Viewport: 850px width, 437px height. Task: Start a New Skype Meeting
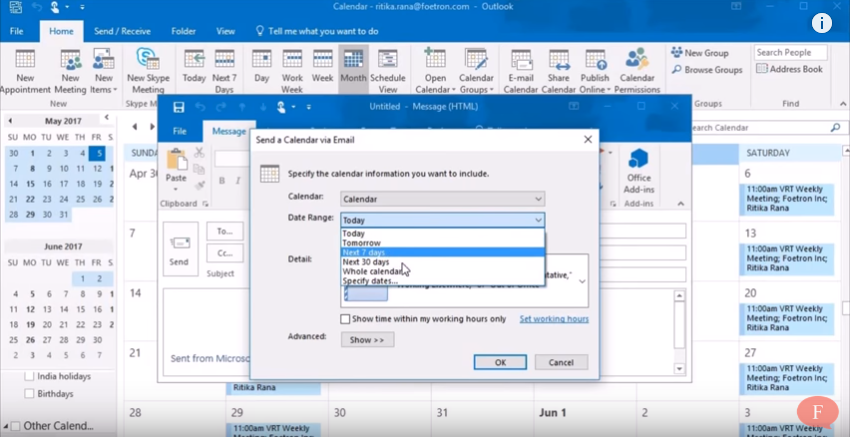point(148,72)
